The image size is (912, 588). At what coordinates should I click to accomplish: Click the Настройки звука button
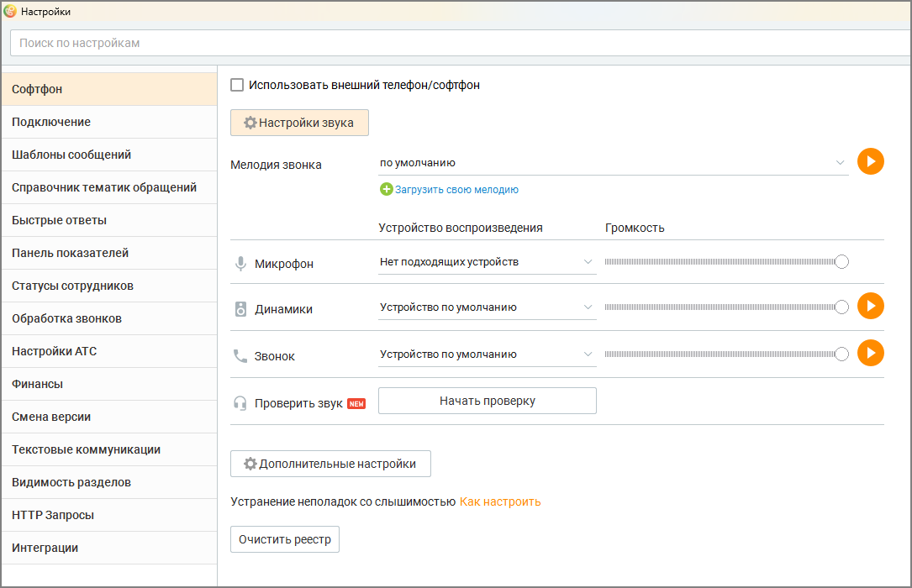[299, 123]
